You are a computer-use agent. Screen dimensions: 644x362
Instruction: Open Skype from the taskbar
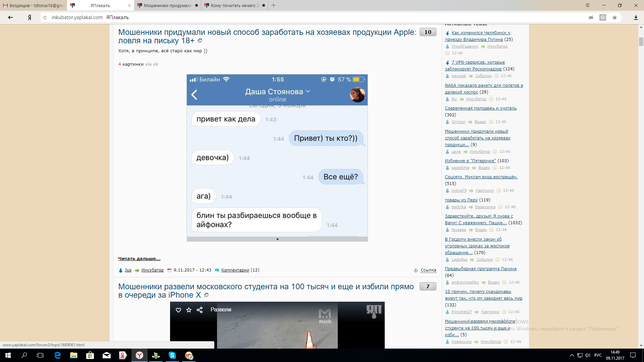(172, 355)
